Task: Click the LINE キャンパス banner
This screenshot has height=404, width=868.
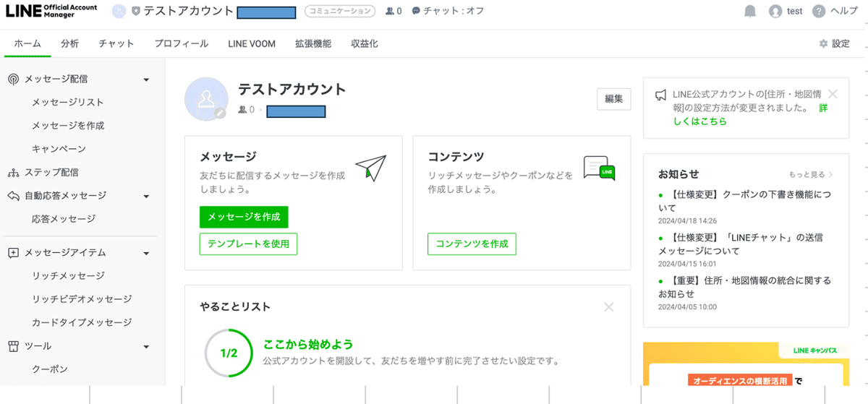Action: tap(746, 364)
